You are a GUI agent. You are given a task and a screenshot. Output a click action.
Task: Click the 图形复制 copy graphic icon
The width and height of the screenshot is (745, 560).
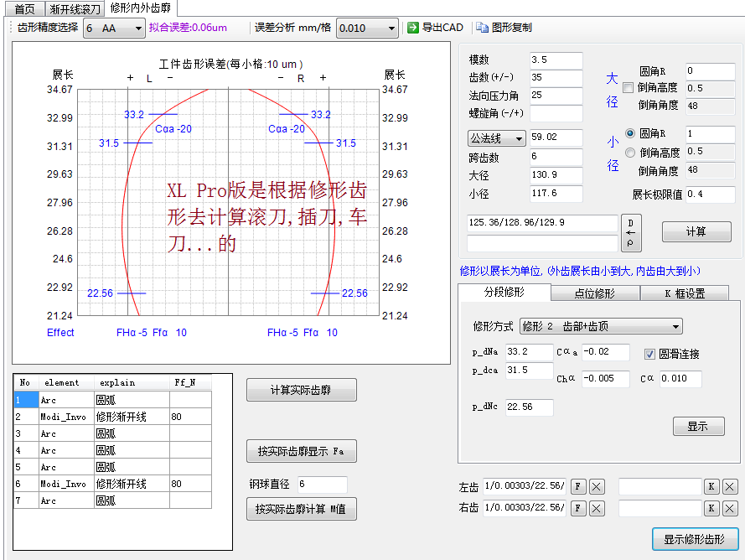pos(482,28)
